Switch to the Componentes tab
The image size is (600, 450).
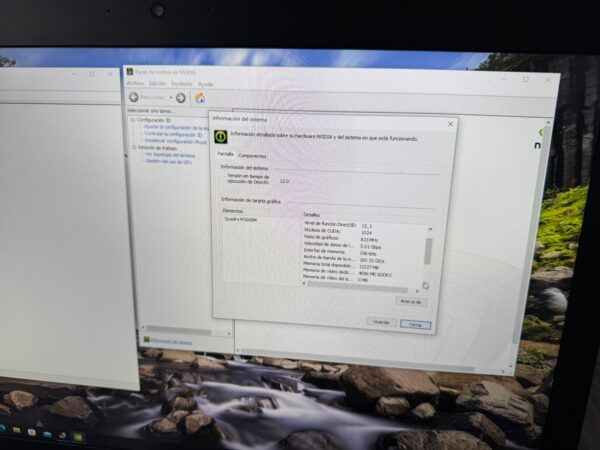coord(252,155)
